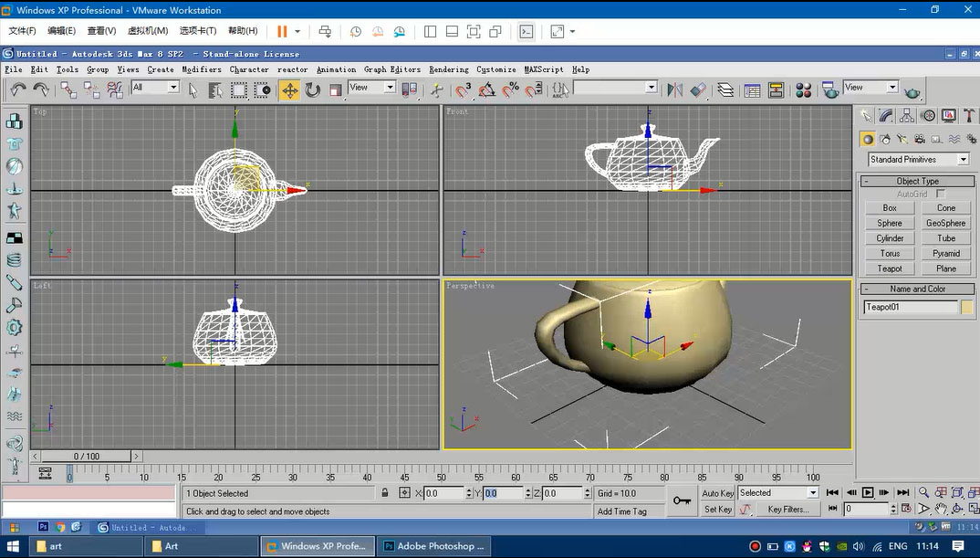Switch to the Hierarchy command panel

[x=907, y=115]
